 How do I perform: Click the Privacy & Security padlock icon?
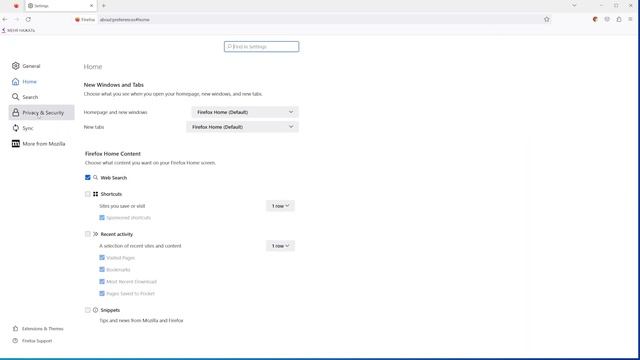click(16, 112)
